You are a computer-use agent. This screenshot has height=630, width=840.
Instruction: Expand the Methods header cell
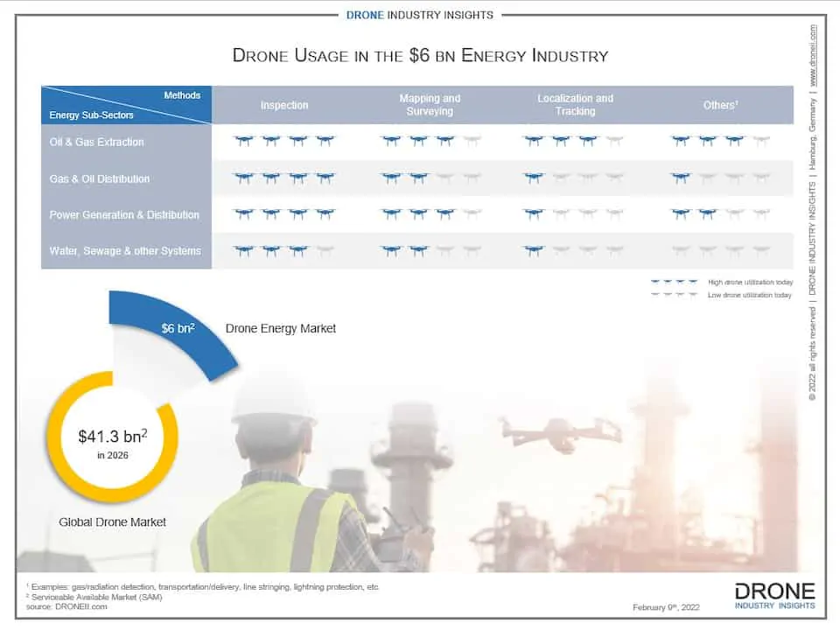pyautogui.click(x=182, y=96)
